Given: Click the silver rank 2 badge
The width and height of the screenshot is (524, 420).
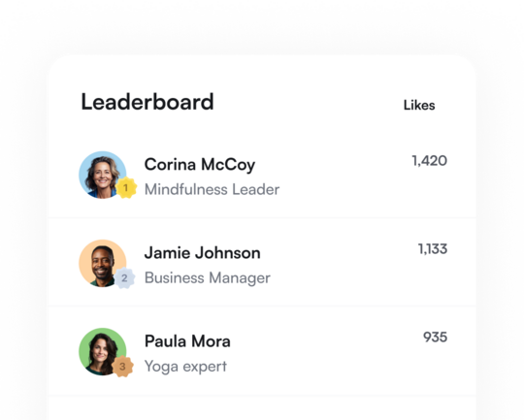Looking at the screenshot, I should point(124,277).
